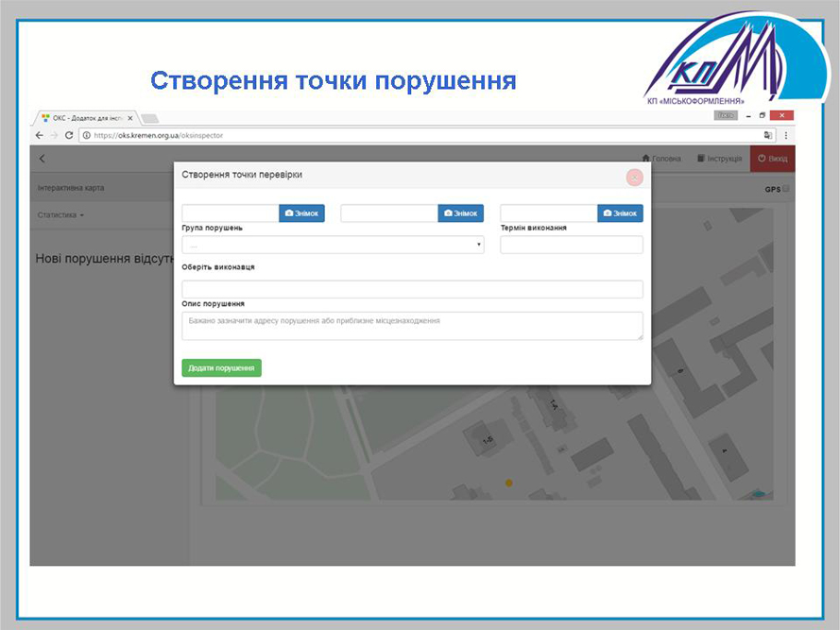
Task: Close the Створення точки перевірки dialog
Action: 634,177
